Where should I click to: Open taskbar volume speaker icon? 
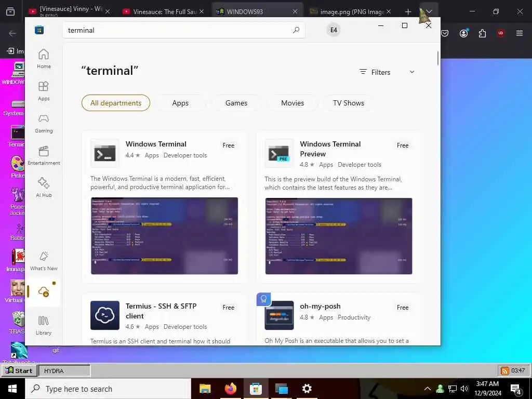(x=464, y=389)
